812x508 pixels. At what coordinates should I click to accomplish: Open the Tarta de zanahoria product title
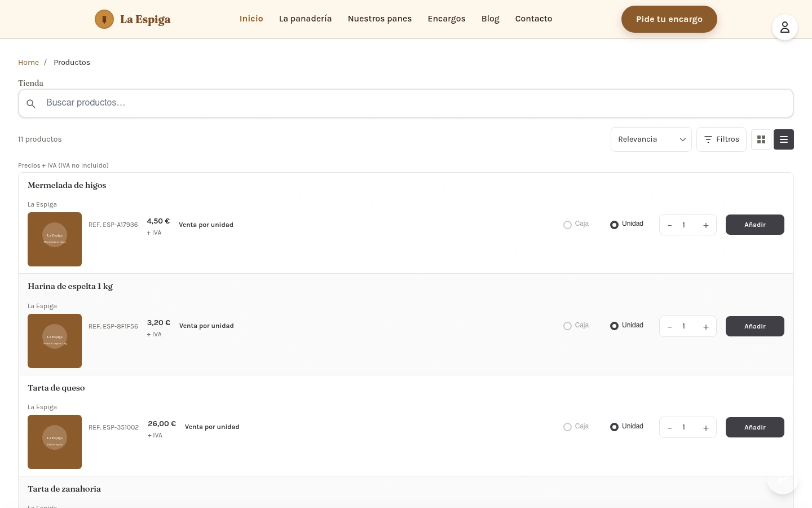[64, 489]
